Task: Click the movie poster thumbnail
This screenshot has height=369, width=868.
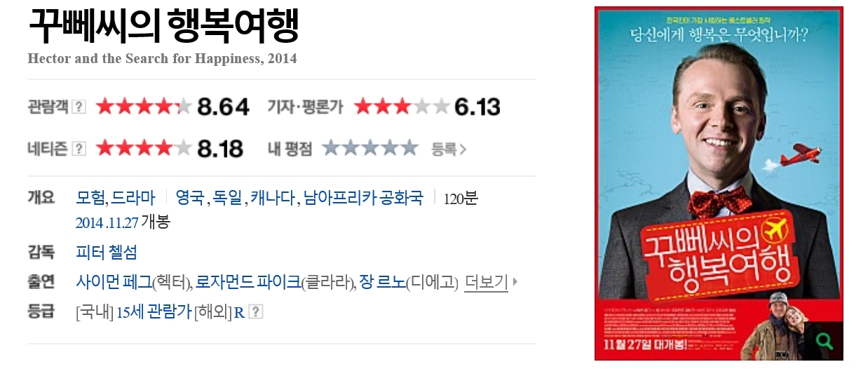Action: click(x=719, y=183)
